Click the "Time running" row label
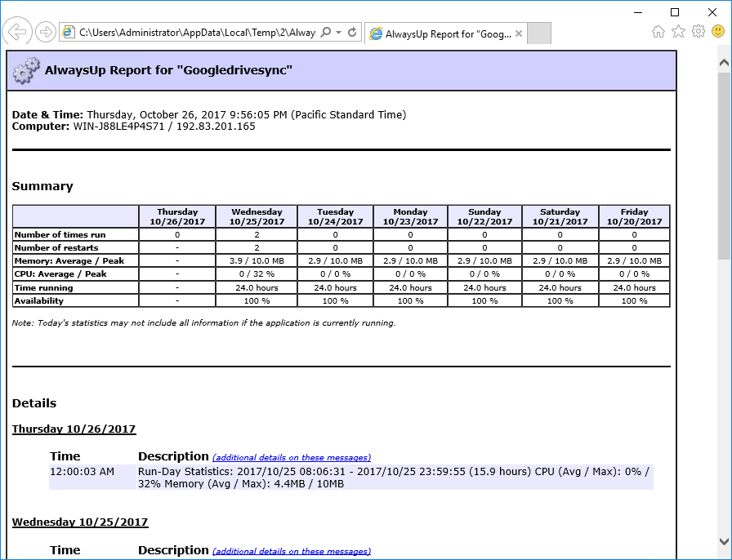The image size is (732, 560). tap(44, 287)
